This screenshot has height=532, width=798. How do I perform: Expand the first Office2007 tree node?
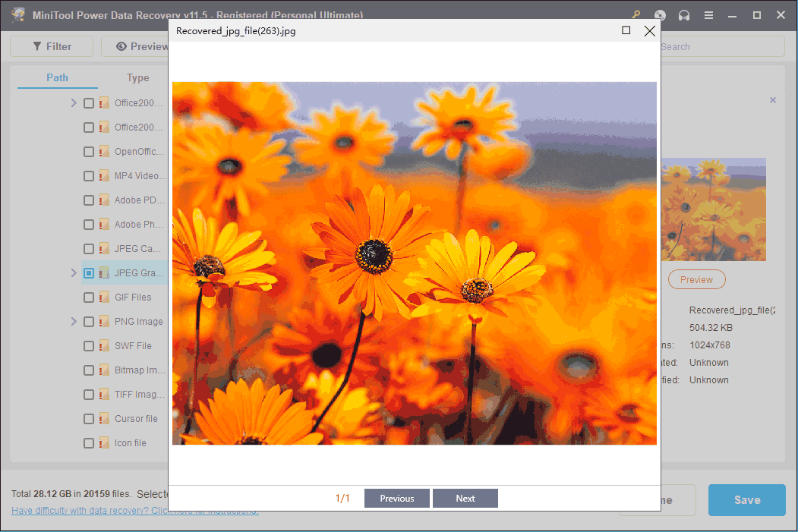(x=74, y=103)
